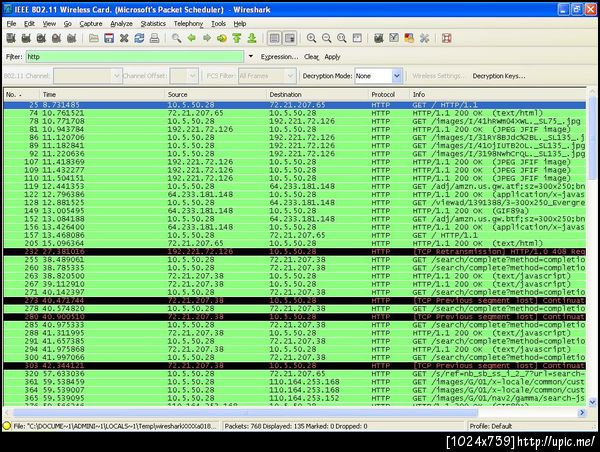Viewport: 600px width, 452px height.
Task: Zoom out toolbar icon
Action: tap(326, 38)
